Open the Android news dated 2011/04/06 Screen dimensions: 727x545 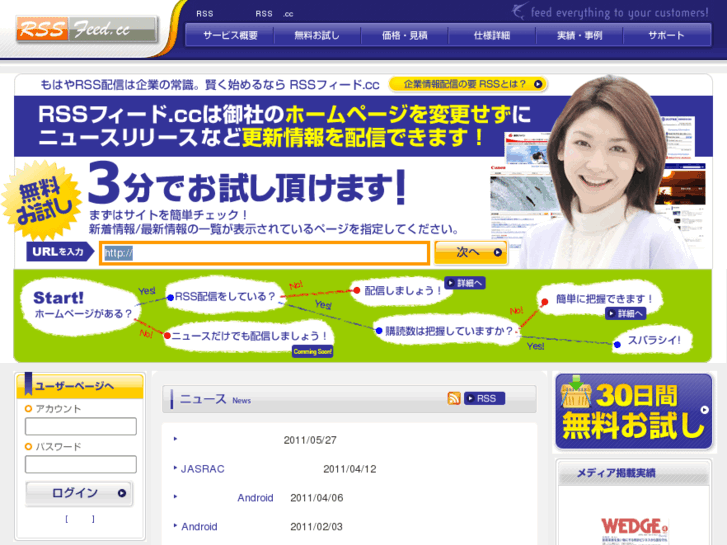[x=255, y=498]
